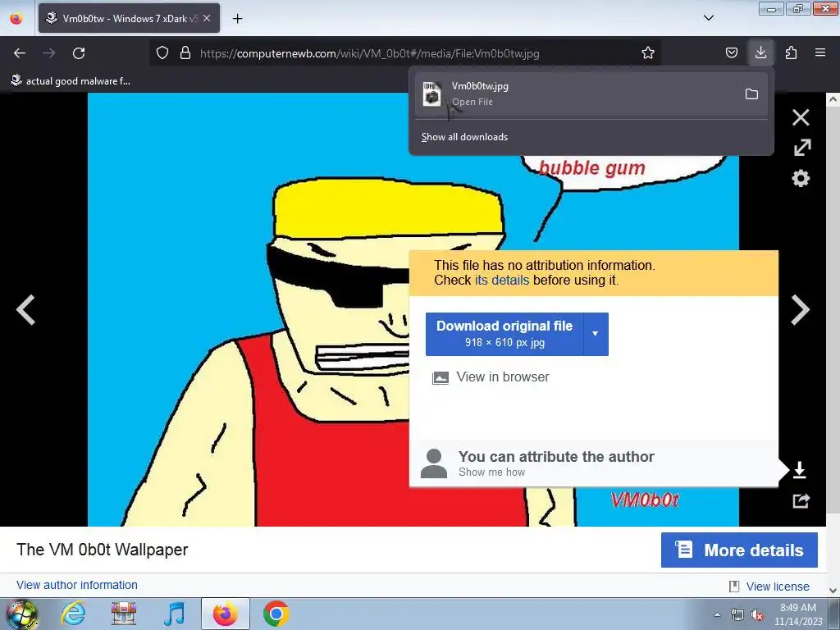840x630 pixels.
Task: Open the Extensions puzzle icon
Action: click(791, 52)
